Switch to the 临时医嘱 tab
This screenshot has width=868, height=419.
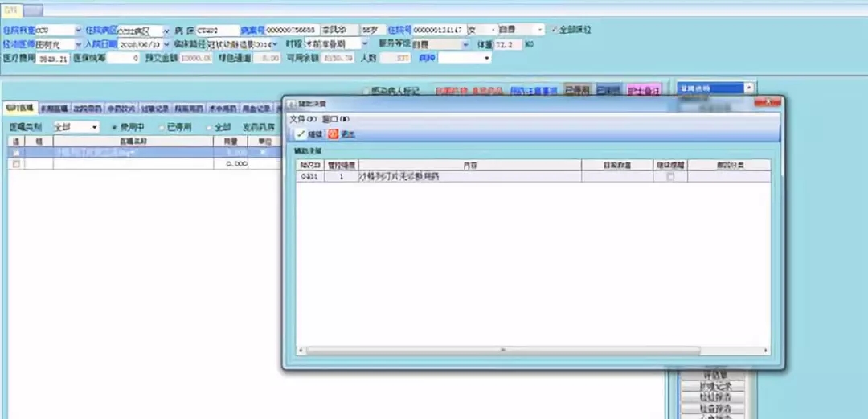pos(19,108)
